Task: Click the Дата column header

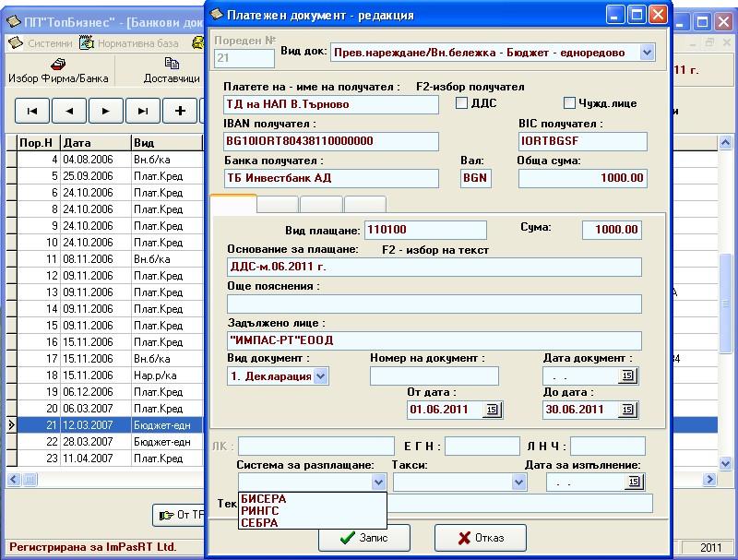Action: 96,143
